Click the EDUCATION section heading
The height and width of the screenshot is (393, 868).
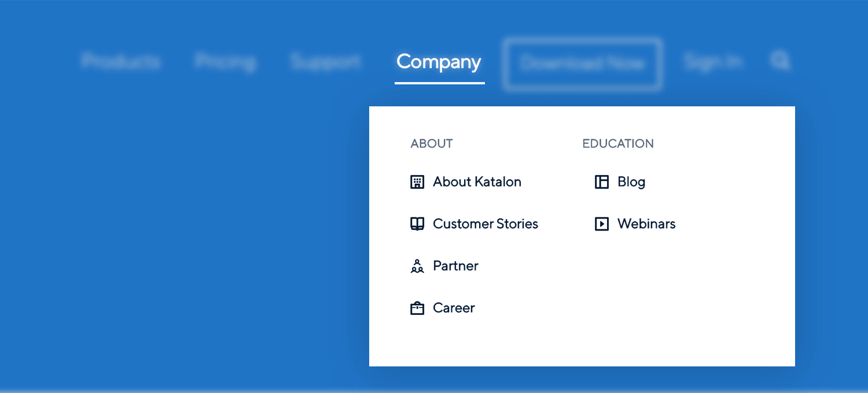coord(618,144)
